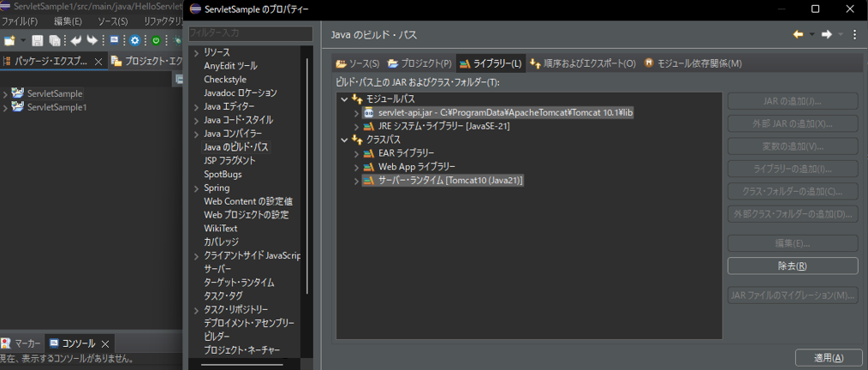Expand the servlet-api.jar entry
Viewport: 868px width, 370px height.
tap(357, 113)
